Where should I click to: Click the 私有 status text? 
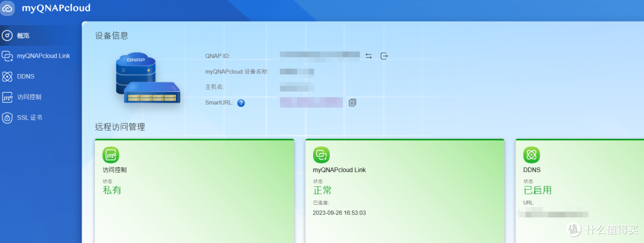pos(112,190)
